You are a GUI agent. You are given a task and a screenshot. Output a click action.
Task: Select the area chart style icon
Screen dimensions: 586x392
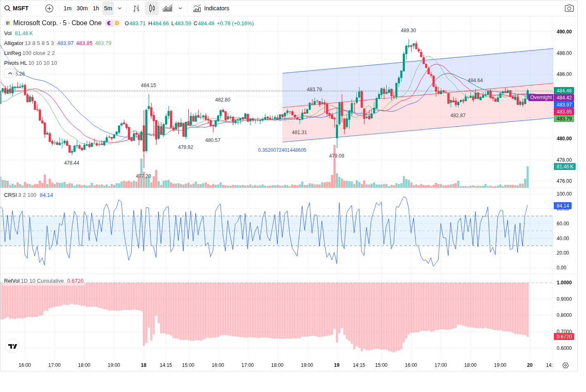(x=168, y=8)
